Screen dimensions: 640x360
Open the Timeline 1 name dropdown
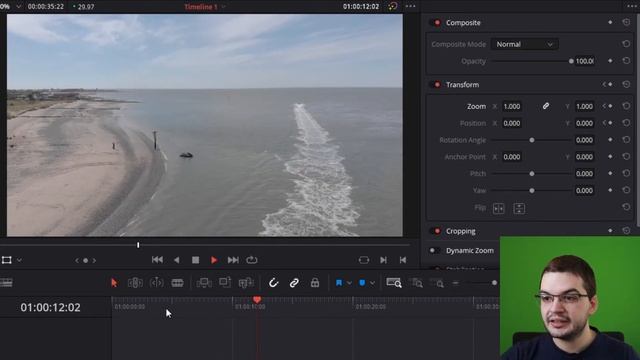(x=224, y=7)
